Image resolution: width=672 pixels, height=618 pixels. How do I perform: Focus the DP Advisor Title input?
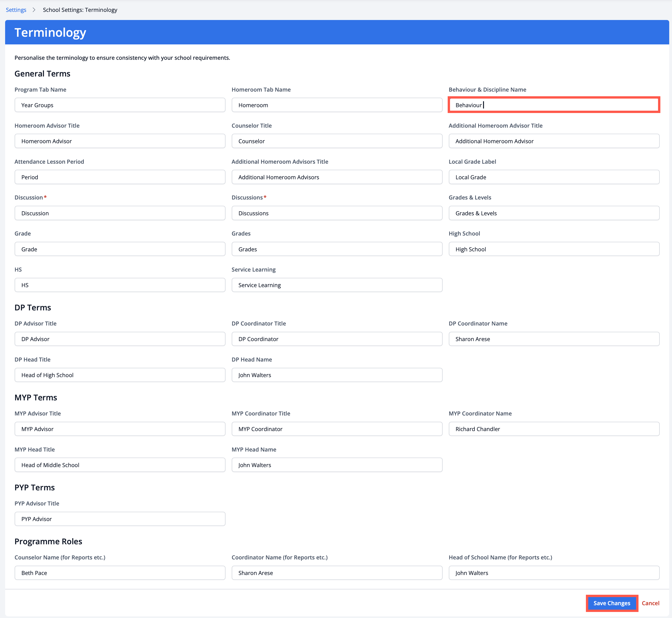(x=120, y=339)
